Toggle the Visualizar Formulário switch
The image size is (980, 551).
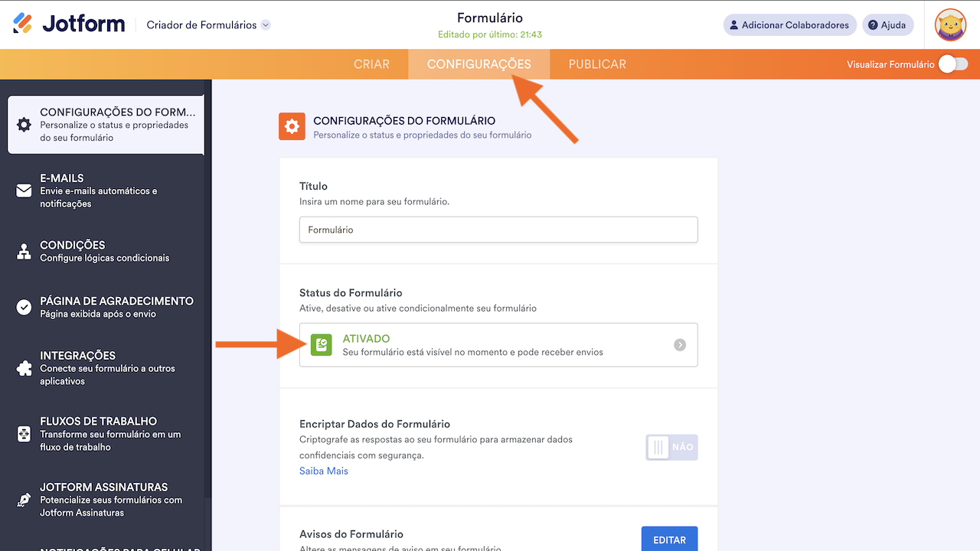click(x=953, y=64)
